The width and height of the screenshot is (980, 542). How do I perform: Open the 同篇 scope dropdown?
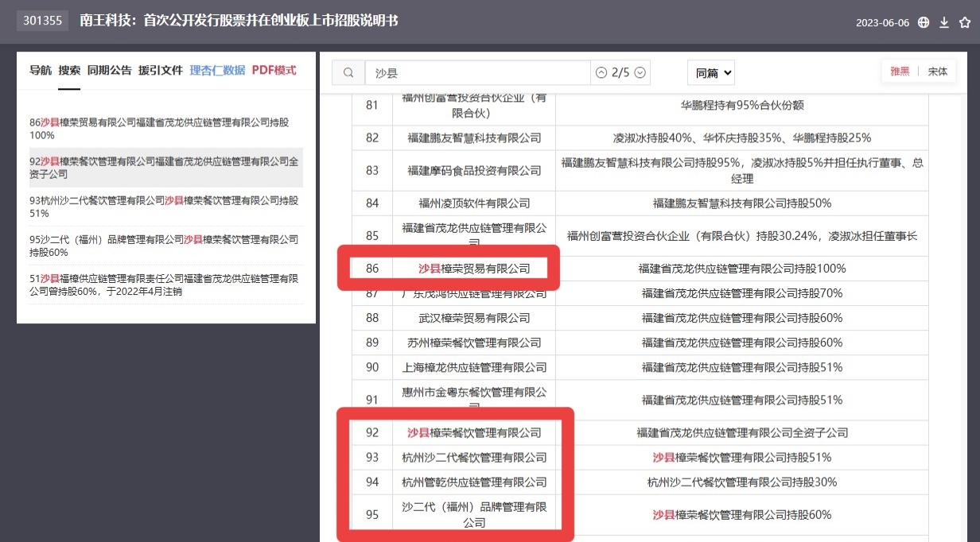pos(710,72)
